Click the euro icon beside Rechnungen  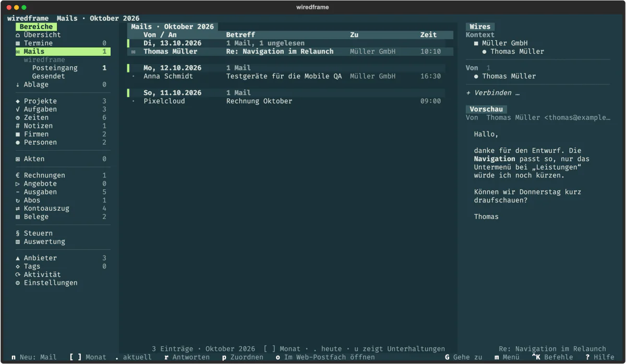[18, 175]
